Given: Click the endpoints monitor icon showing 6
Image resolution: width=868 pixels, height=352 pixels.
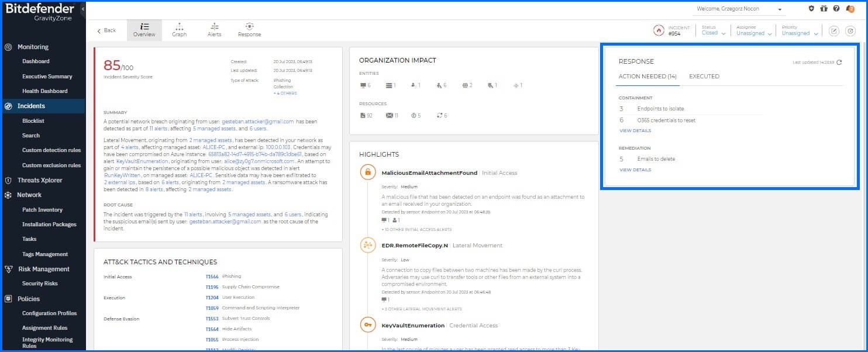Looking at the screenshot, I should [x=363, y=85].
